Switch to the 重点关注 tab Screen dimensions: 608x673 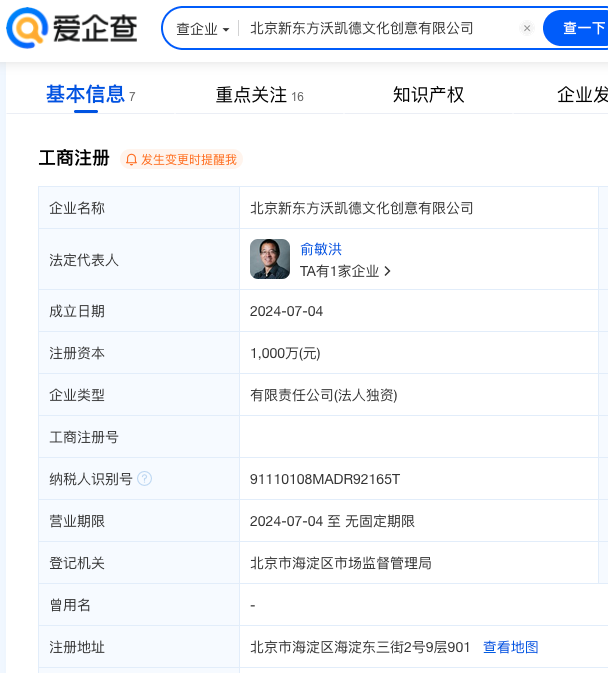coord(259,95)
